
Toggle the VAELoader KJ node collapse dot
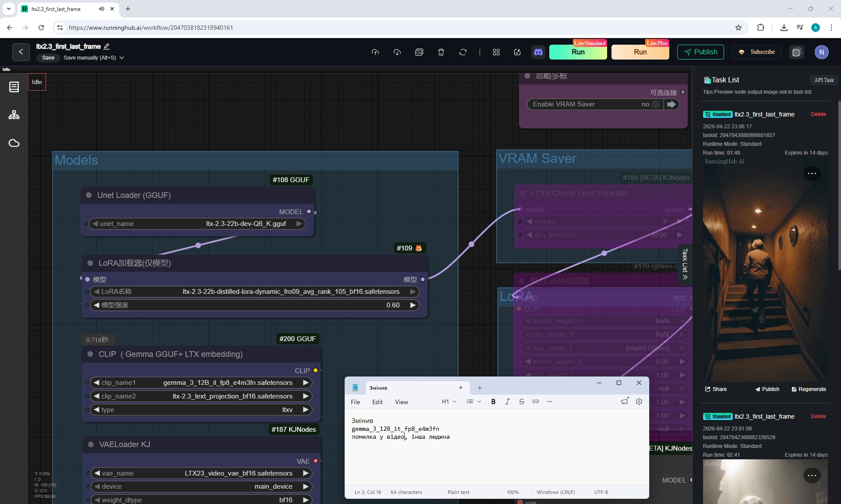pyautogui.click(x=91, y=444)
